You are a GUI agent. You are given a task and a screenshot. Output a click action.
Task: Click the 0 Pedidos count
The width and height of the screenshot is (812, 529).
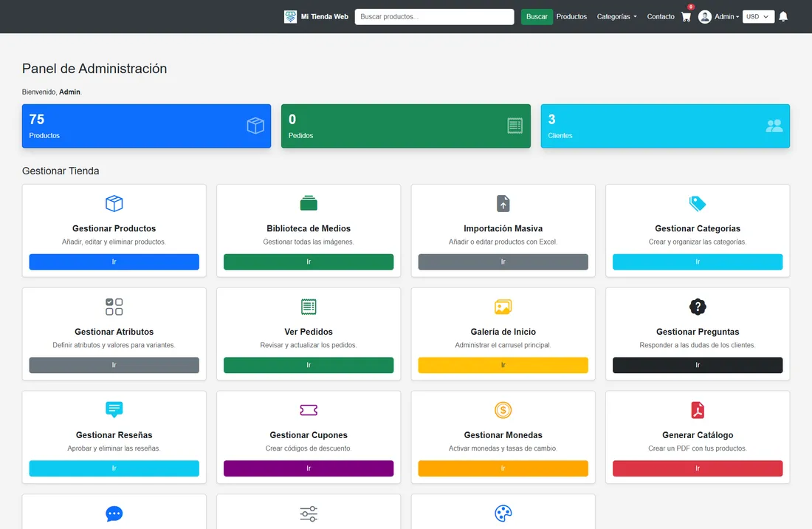coord(292,119)
